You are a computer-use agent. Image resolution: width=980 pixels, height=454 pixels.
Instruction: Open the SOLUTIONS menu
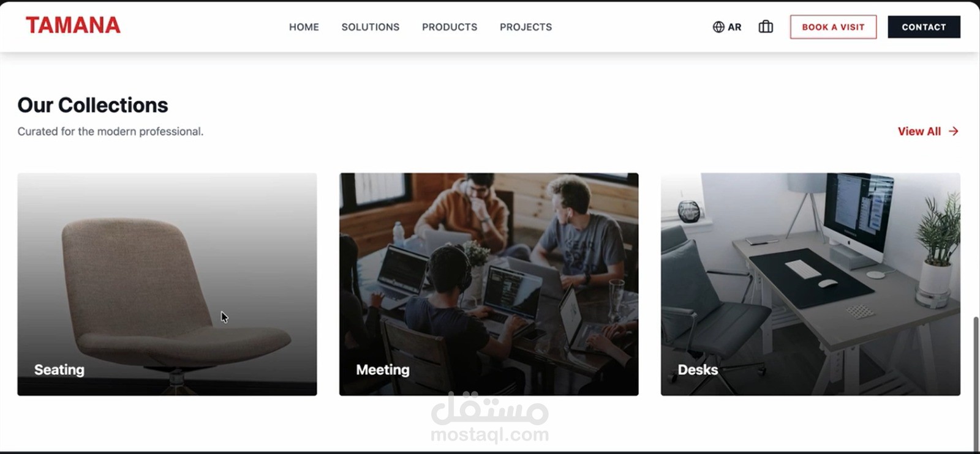point(371,27)
